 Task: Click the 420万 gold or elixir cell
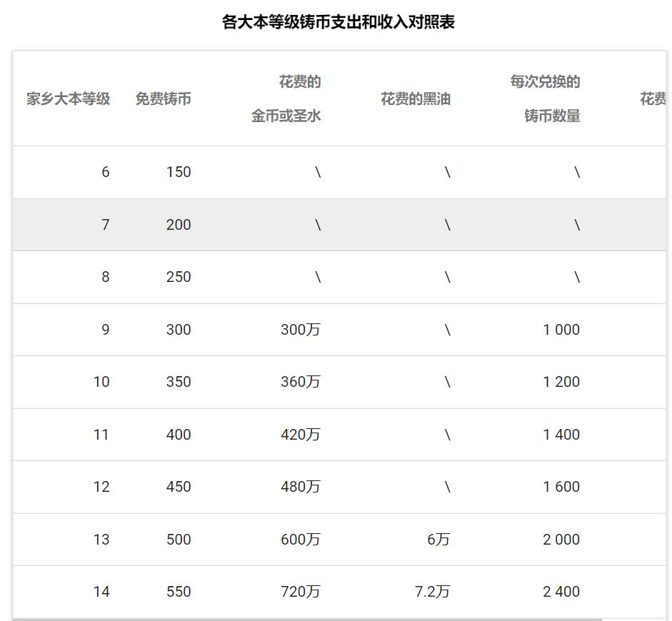(300, 435)
